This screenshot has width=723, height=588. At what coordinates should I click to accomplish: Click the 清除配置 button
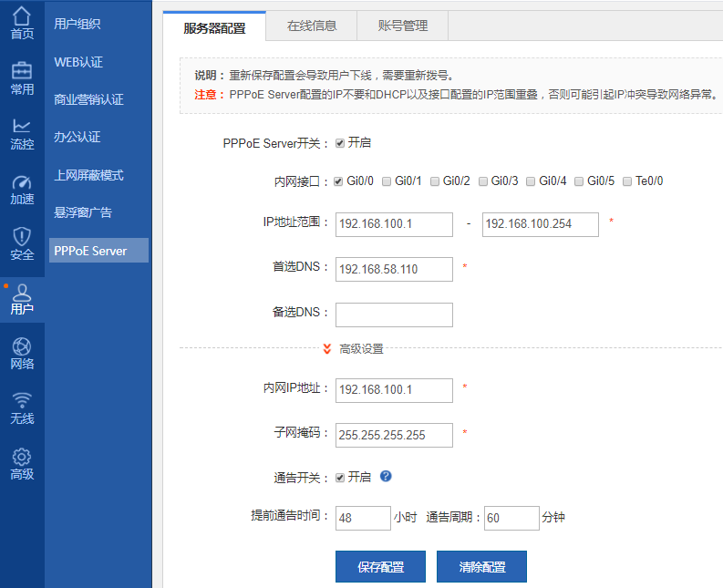[481, 566]
